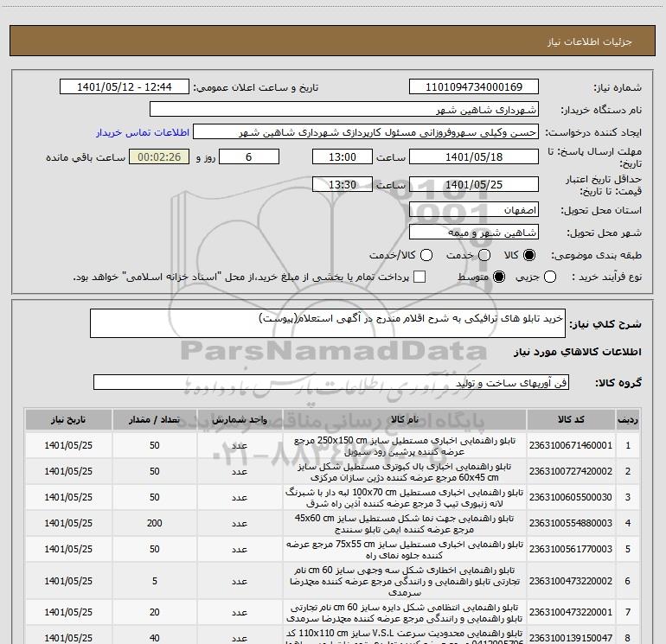Viewport: 666px width, 644px height.
Task: Click the remaining days field showing 6
Action: [249, 157]
